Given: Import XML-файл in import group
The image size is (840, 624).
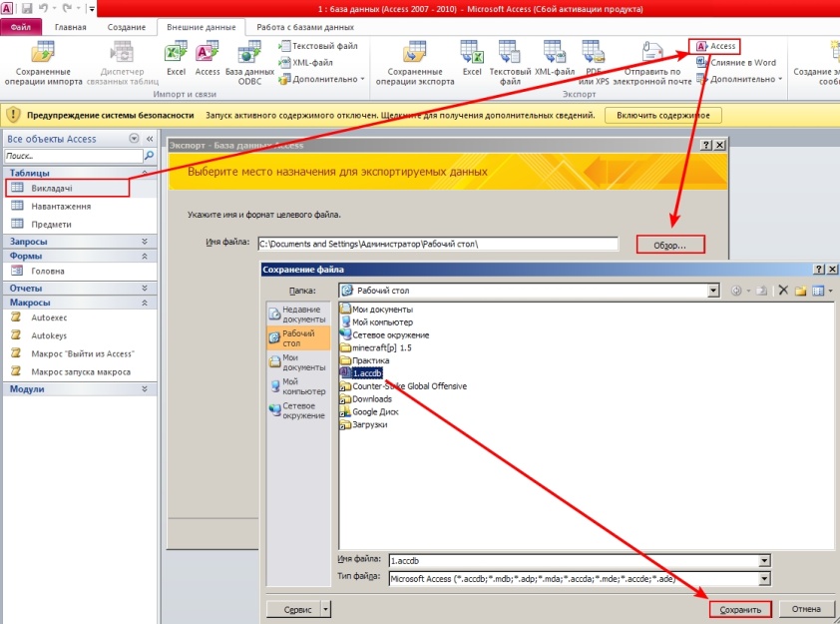Looking at the screenshot, I should [x=306, y=63].
